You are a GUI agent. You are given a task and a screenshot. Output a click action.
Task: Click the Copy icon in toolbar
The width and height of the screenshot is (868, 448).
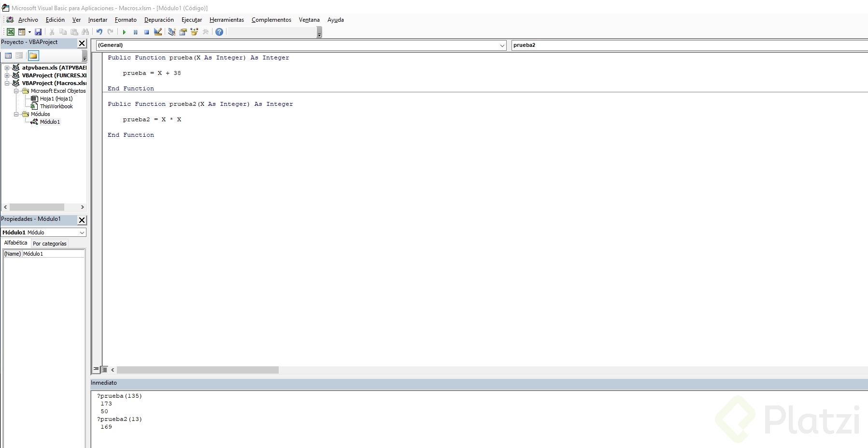tap(63, 32)
